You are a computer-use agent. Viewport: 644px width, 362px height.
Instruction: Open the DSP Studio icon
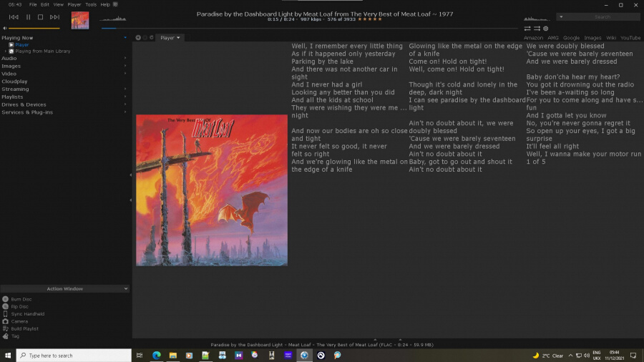tap(545, 29)
